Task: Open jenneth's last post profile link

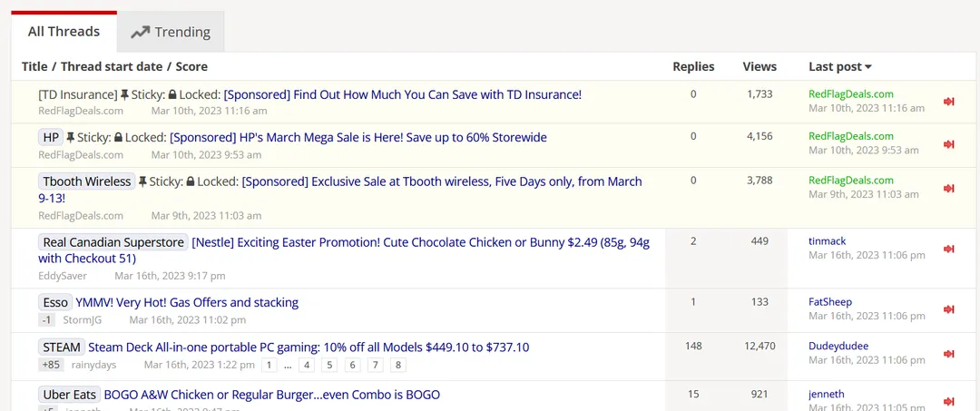Action: click(x=827, y=394)
